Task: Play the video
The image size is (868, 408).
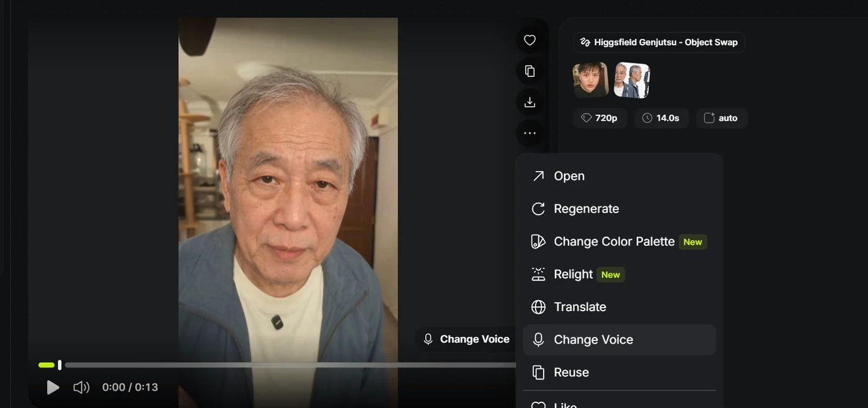Action: tap(53, 388)
